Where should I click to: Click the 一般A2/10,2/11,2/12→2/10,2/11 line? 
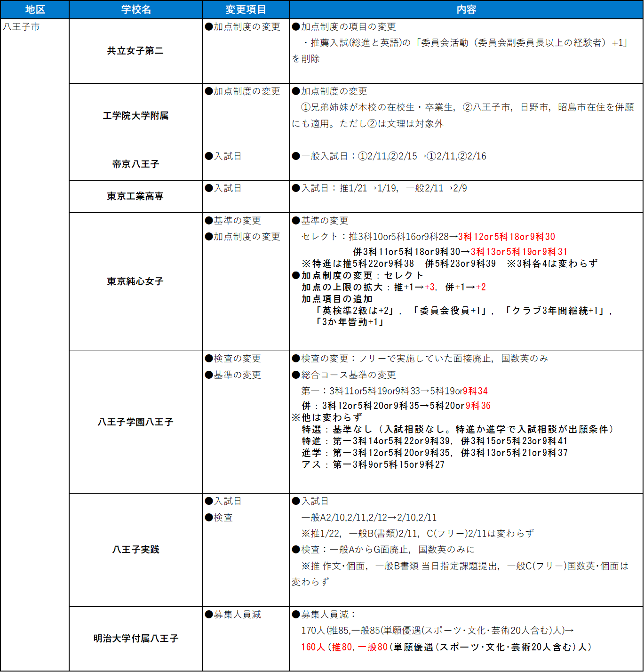coord(369,518)
